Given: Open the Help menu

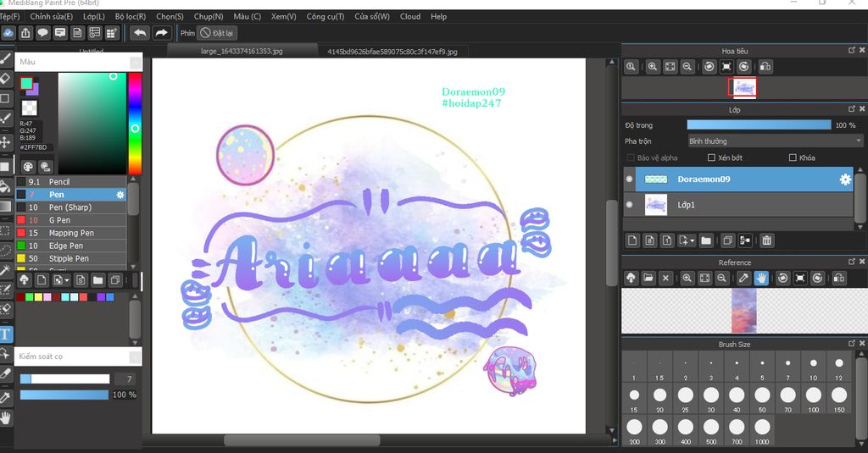Looking at the screenshot, I should coord(438,17).
